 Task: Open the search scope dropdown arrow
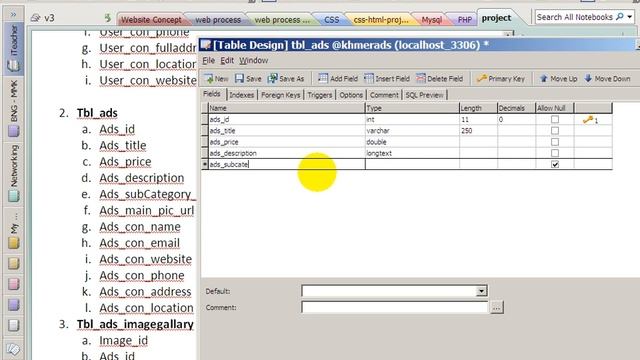(630, 17)
